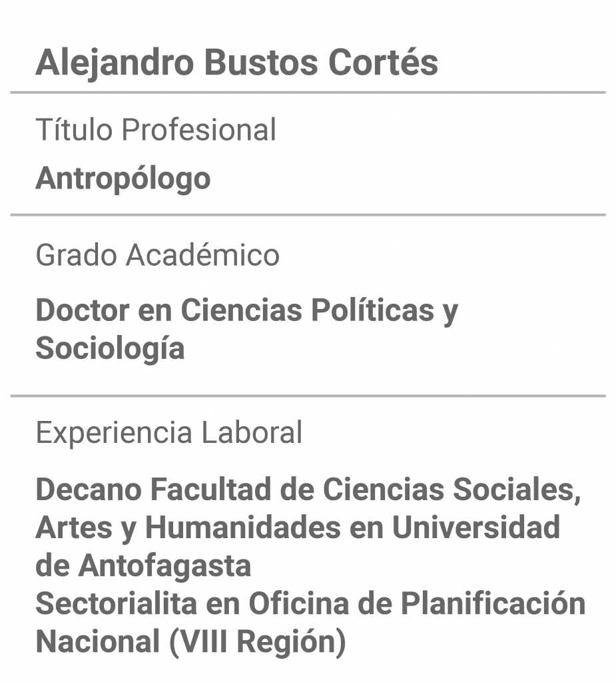Click Doctor en Ciencias Políticas y text
Screen dimensions: 616x682
(x=246, y=312)
